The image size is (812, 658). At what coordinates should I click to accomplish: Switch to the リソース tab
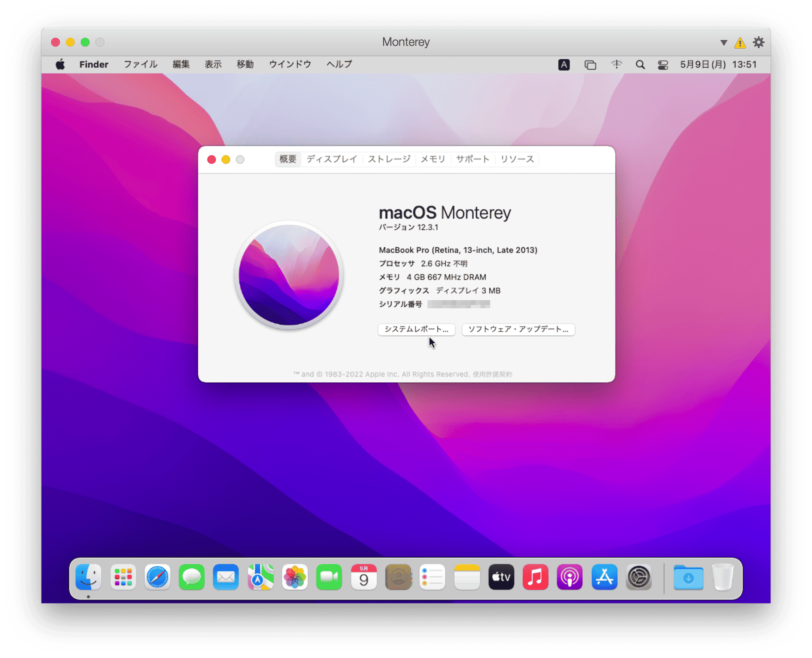coord(517,159)
